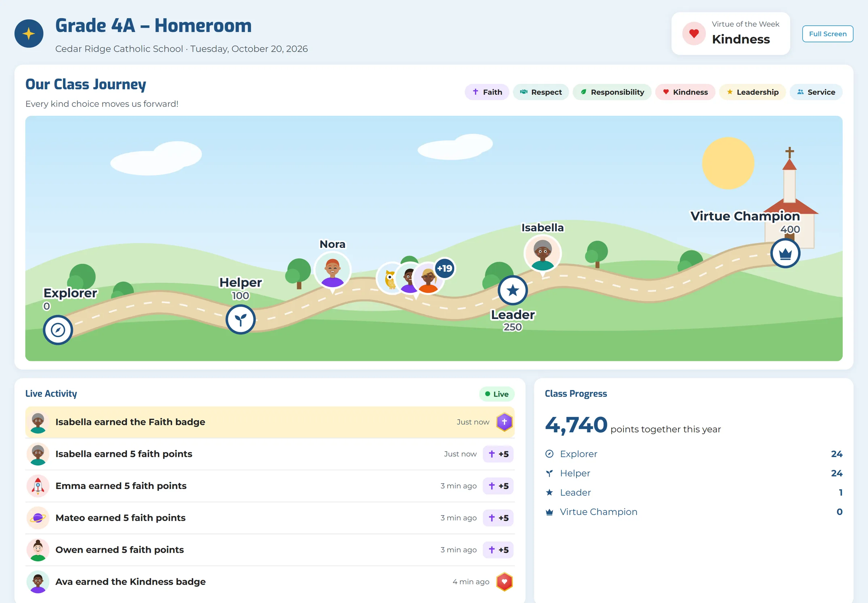
Task: Select the Faith virtue chip
Action: 486,92
